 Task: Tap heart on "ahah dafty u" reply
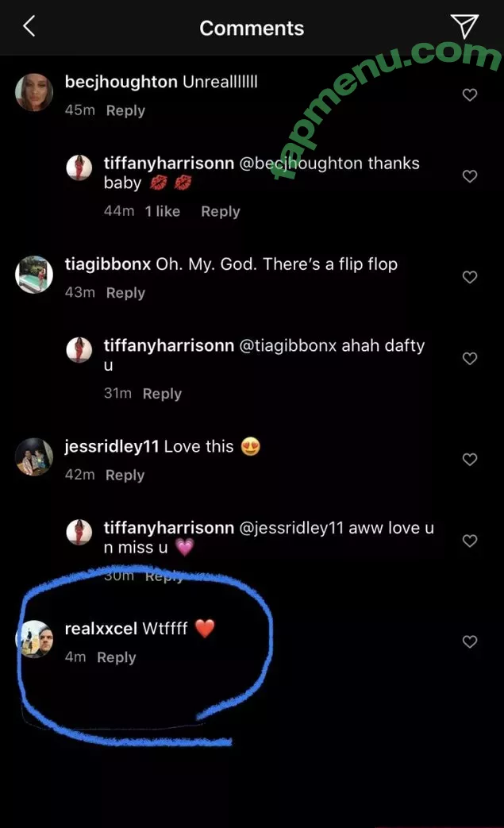point(470,359)
